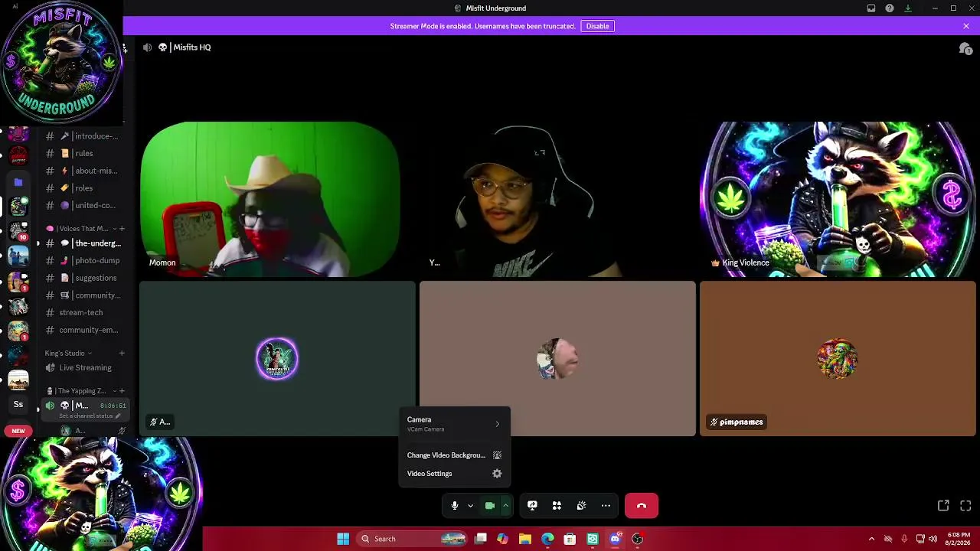This screenshot has width=980, height=551.
Task: Open the photo-dump channel
Action: point(84,261)
